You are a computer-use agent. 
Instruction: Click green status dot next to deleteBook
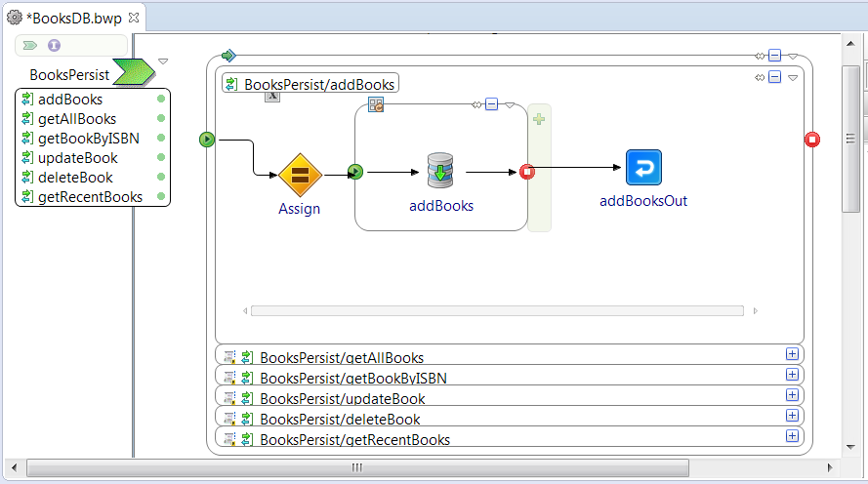(161, 177)
